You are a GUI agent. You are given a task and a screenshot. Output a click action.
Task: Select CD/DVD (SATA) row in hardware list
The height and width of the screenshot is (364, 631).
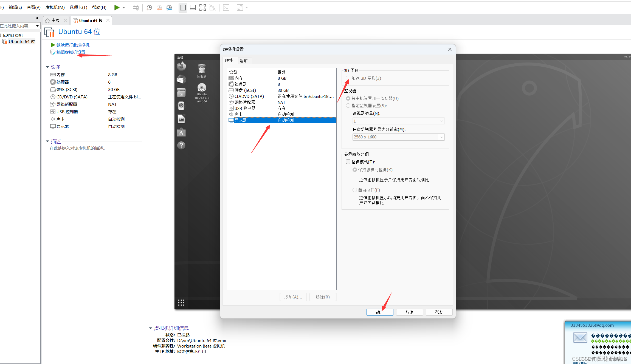(282, 96)
